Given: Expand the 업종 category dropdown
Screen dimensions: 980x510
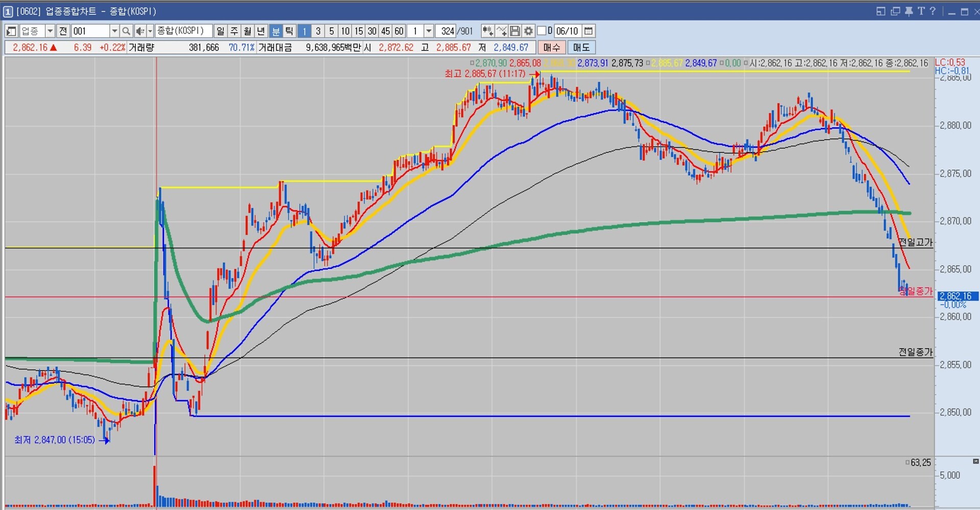Looking at the screenshot, I should [x=50, y=31].
